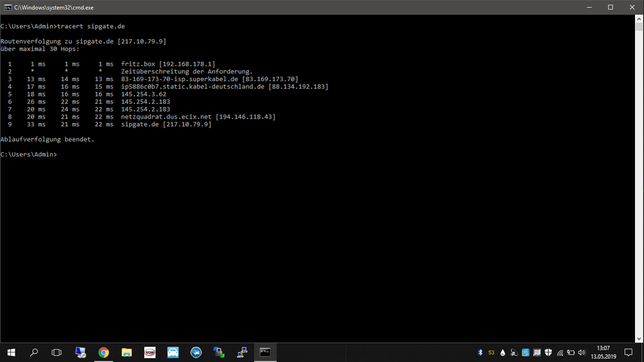This screenshot has width=644, height=362.
Task: Click the '26 ms' value in hop 6
Action: tap(36, 102)
